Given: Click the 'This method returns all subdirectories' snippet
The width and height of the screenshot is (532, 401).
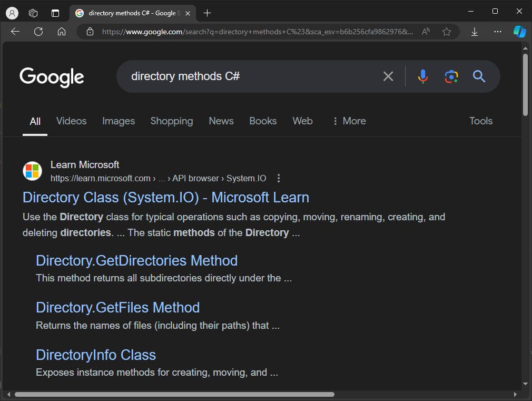Looking at the screenshot, I should pyautogui.click(x=164, y=278).
